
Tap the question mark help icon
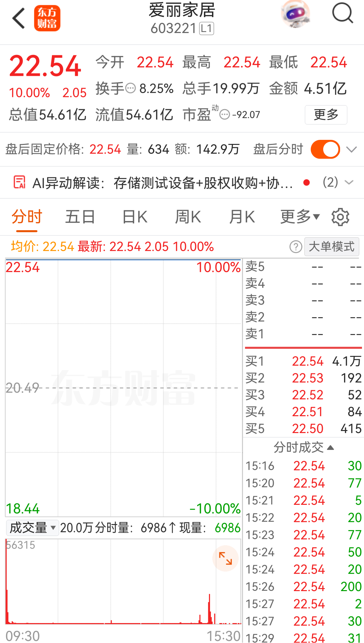point(296,247)
